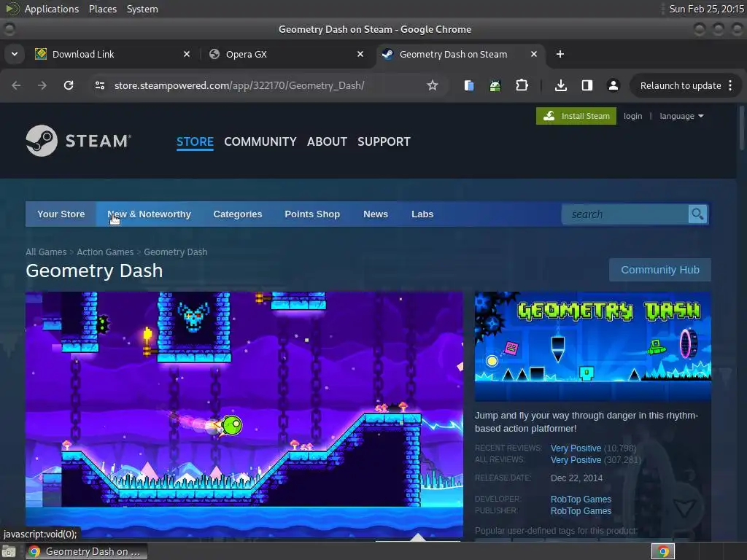Open the Chrome profile icon
The width and height of the screenshot is (747, 560).
click(613, 85)
